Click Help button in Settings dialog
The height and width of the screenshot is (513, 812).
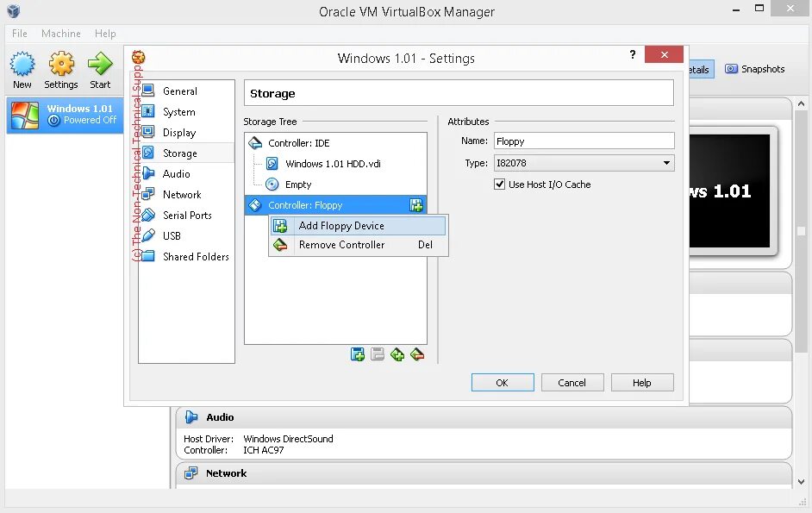[x=642, y=383]
